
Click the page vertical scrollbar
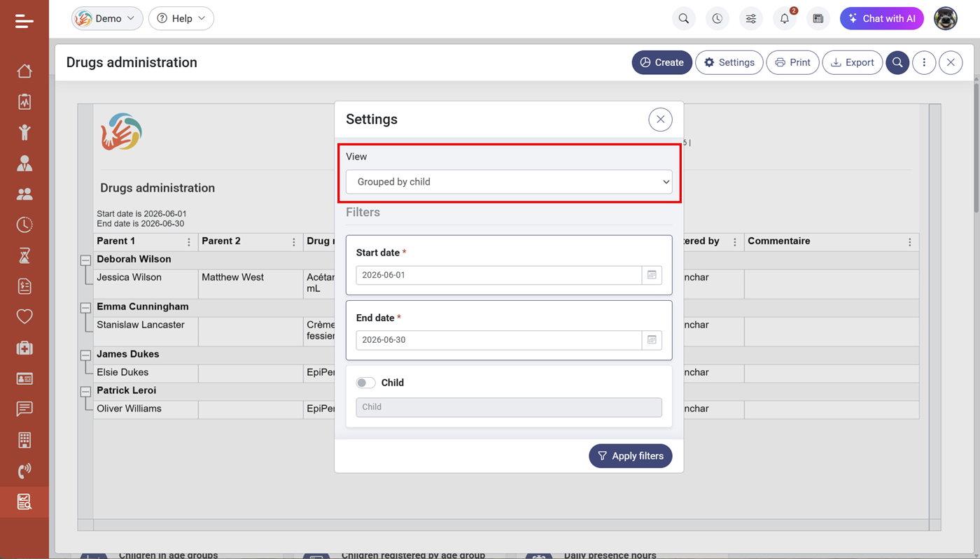point(976,147)
